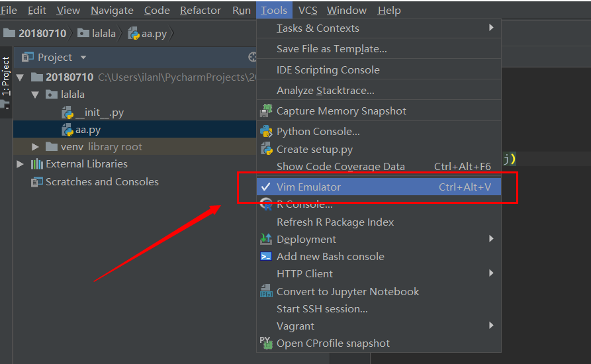Image resolution: width=591 pixels, height=364 pixels.
Task: Collapse the lalala folder node
Action: click(35, 95)
